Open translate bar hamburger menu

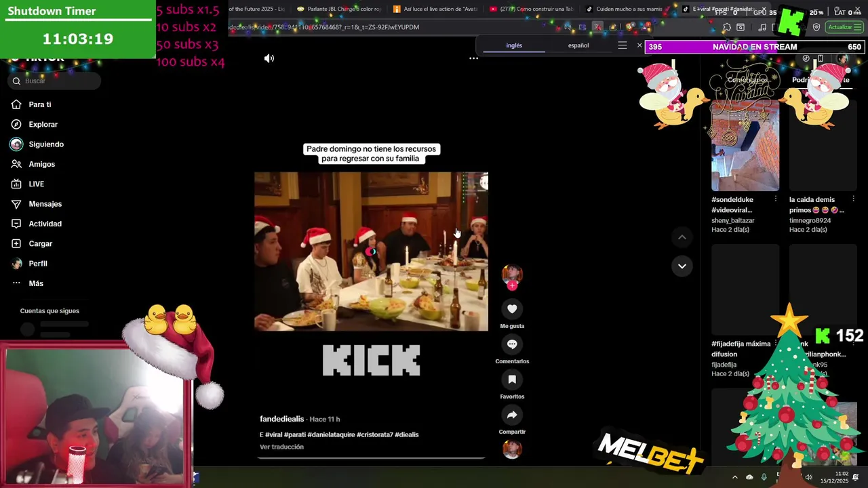pos(623,45)
